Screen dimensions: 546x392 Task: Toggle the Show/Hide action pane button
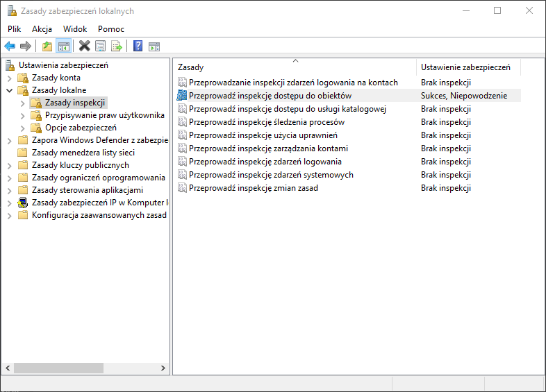tap(154, 46)
